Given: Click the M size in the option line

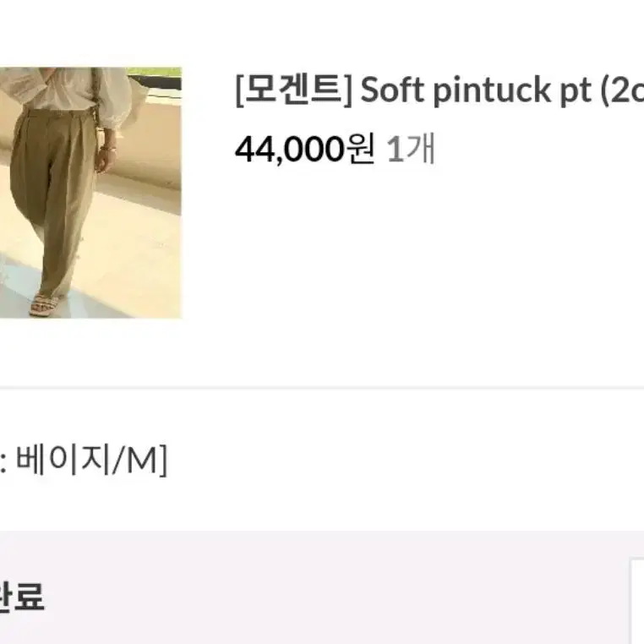Looking at the screenshot, I should coord(142,459).
